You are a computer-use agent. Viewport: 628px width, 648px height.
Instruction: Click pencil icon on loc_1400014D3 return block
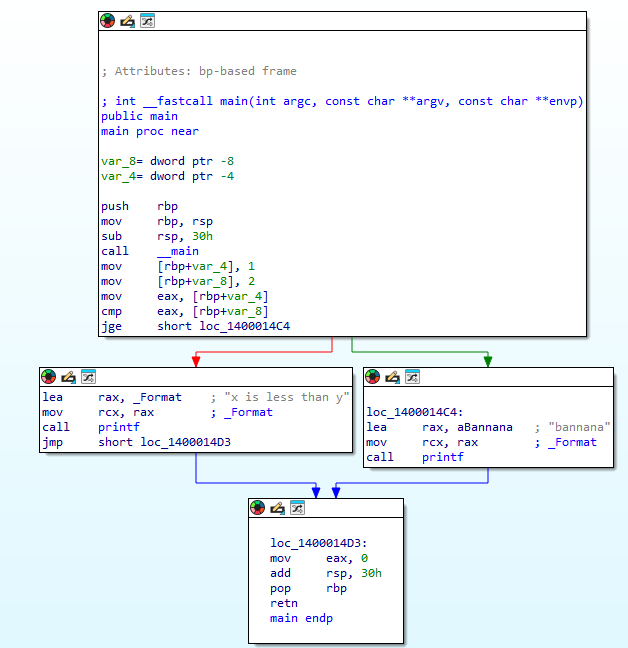(x=277, y=507)
